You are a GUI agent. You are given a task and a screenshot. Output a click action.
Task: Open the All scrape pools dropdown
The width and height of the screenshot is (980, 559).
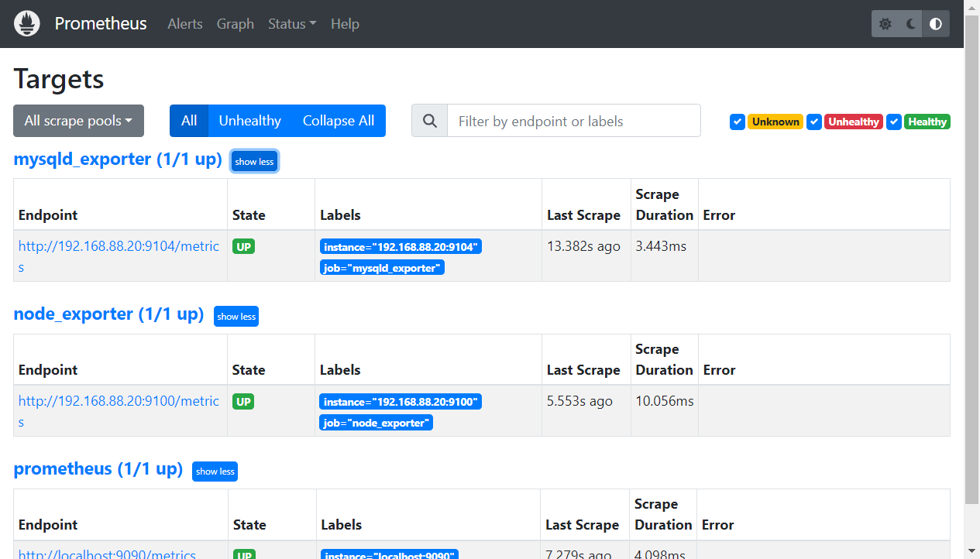pos(78,121)
